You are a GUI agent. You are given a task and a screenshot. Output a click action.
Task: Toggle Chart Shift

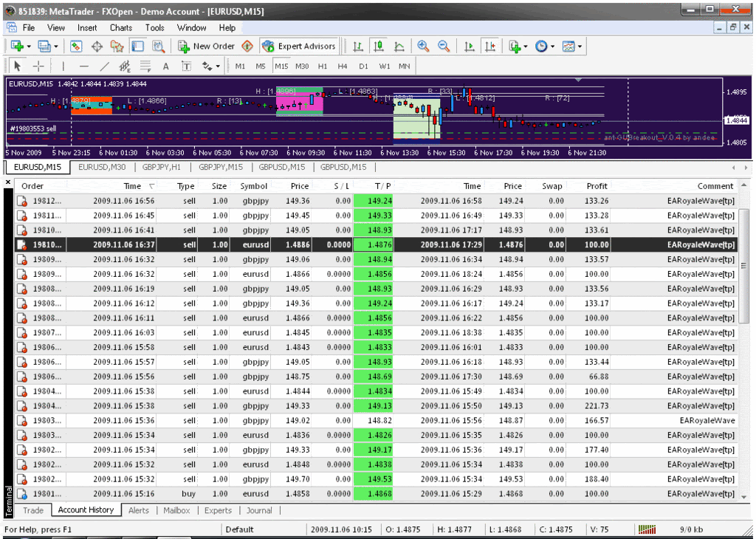coord(490,47)
